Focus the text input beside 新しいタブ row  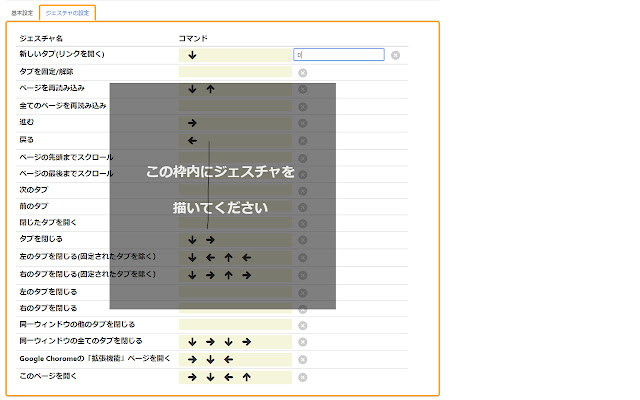[339, 55]
